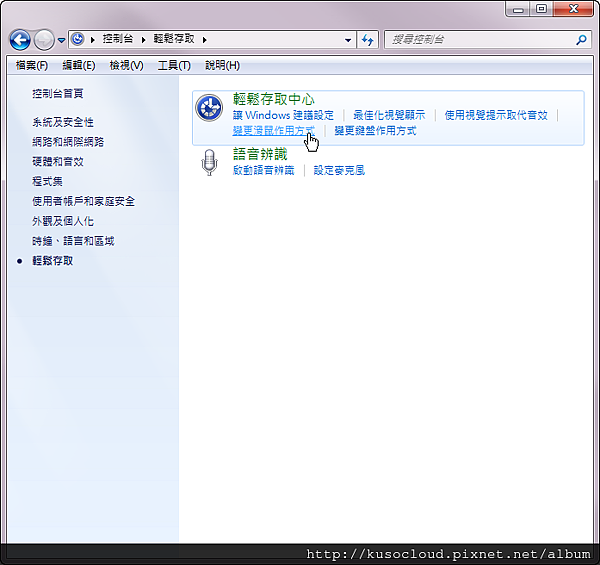The height and width of the screenshot is (565, 600).
Task: Click the Ease of Access Center icon
Action: [x=209, y=108]
